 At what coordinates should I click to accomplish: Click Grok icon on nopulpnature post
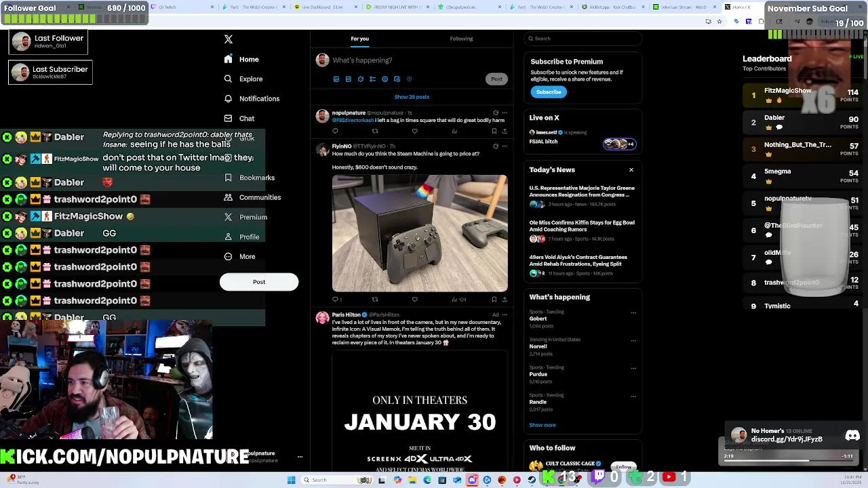point(496,113)
